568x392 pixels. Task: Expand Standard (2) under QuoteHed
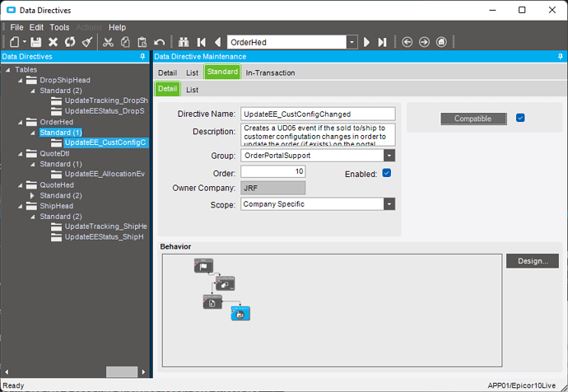[x=33, y=196]
